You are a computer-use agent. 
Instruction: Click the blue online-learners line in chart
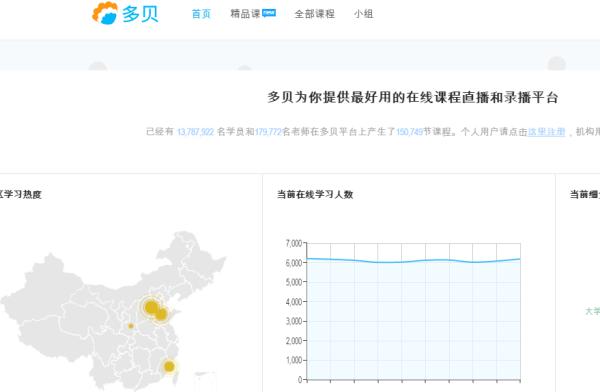pos(413,261)
